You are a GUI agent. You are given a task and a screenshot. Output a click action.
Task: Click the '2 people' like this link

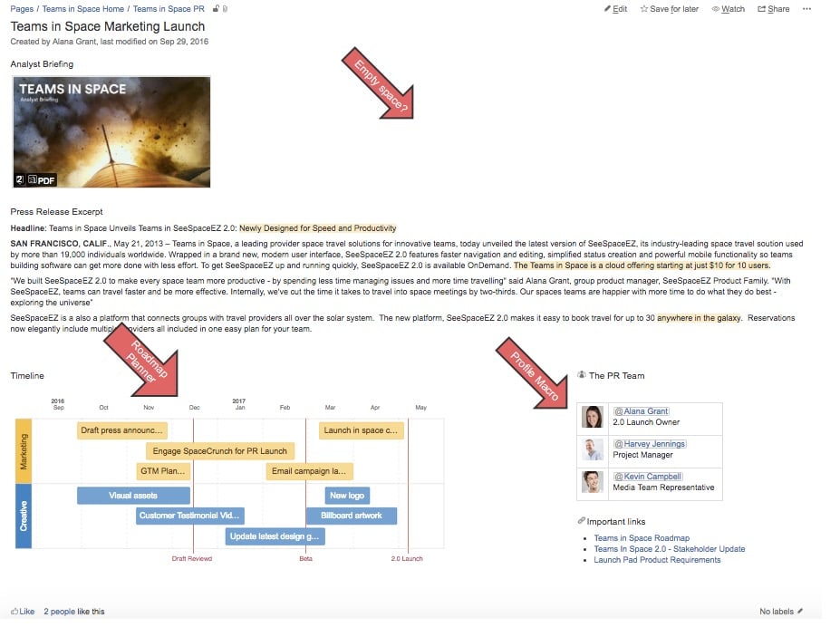[x=59, y=612]
